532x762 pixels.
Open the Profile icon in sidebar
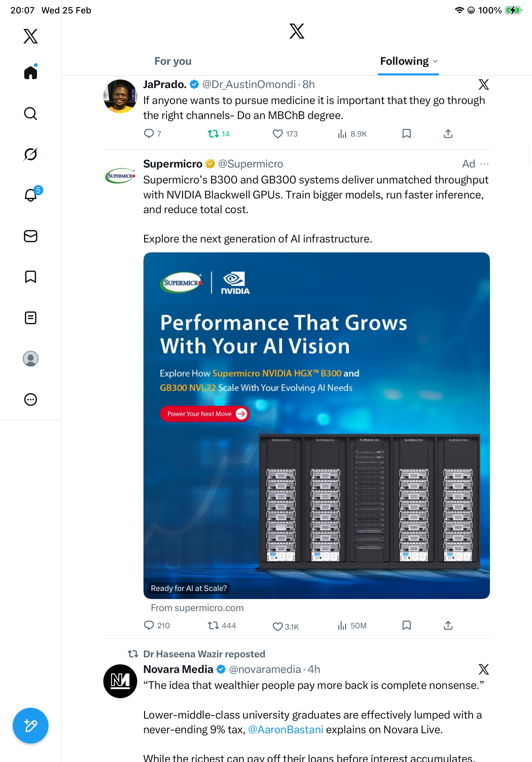click(x=31, y=358)
